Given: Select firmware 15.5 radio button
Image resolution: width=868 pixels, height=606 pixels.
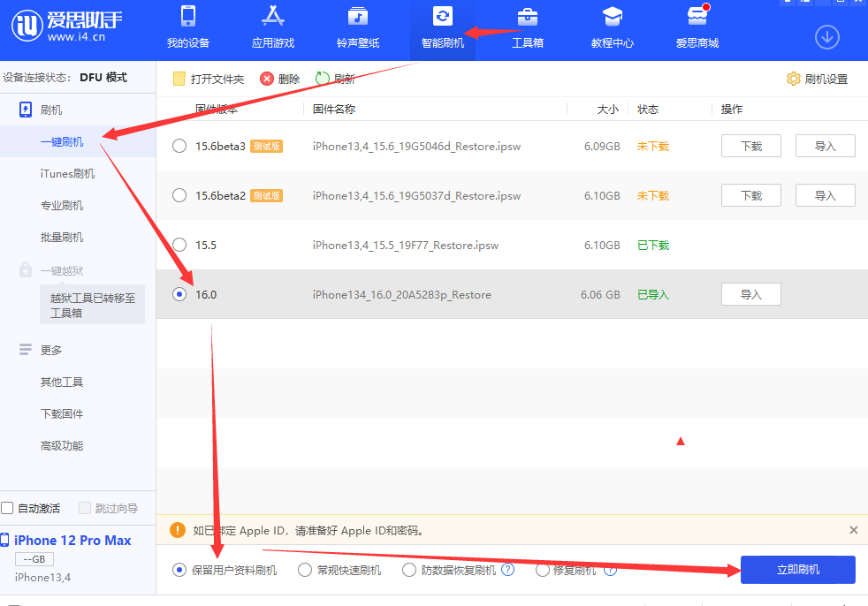Looking at the screenshot, I should (x=179, y=245).
